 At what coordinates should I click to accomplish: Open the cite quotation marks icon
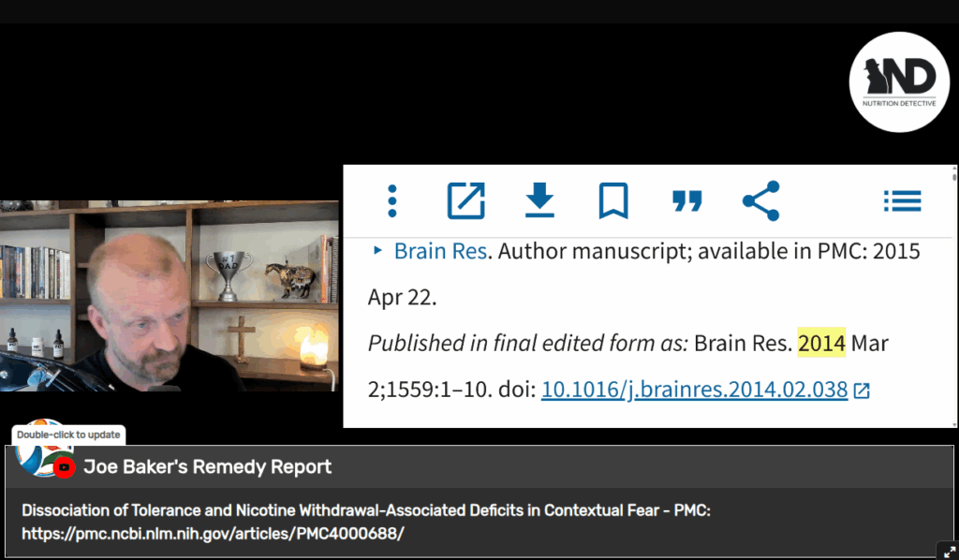686,201
